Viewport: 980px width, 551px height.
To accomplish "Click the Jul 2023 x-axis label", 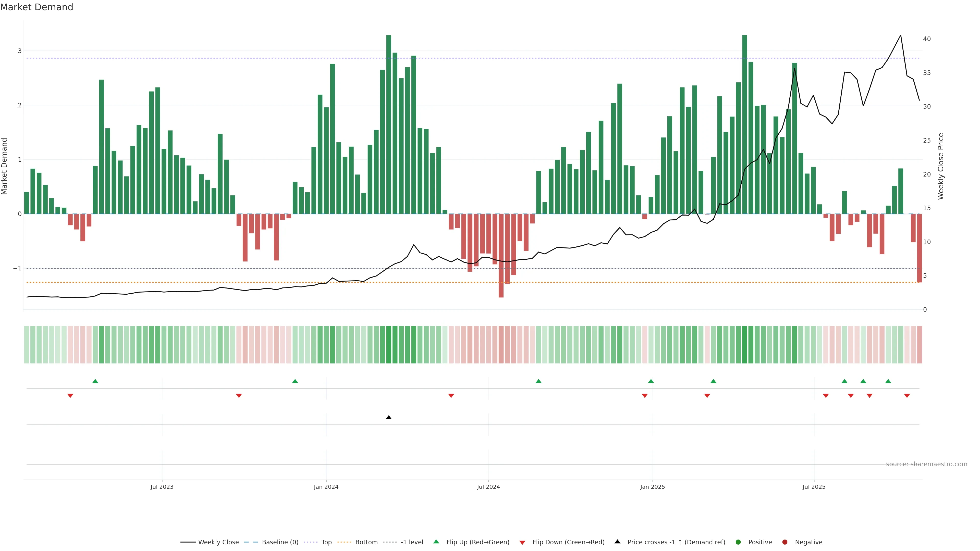I will [x=162, y=487].
